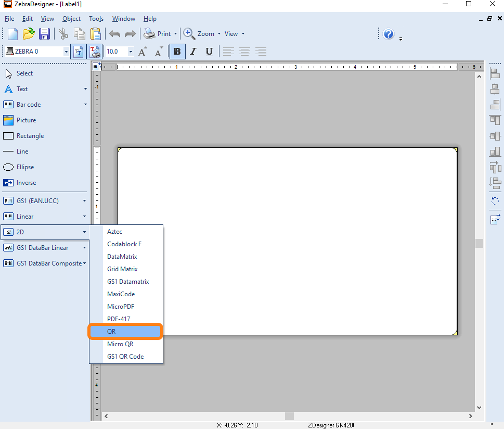
Task: Select the Ellipse shape tool
Action: tap(25, 167)
